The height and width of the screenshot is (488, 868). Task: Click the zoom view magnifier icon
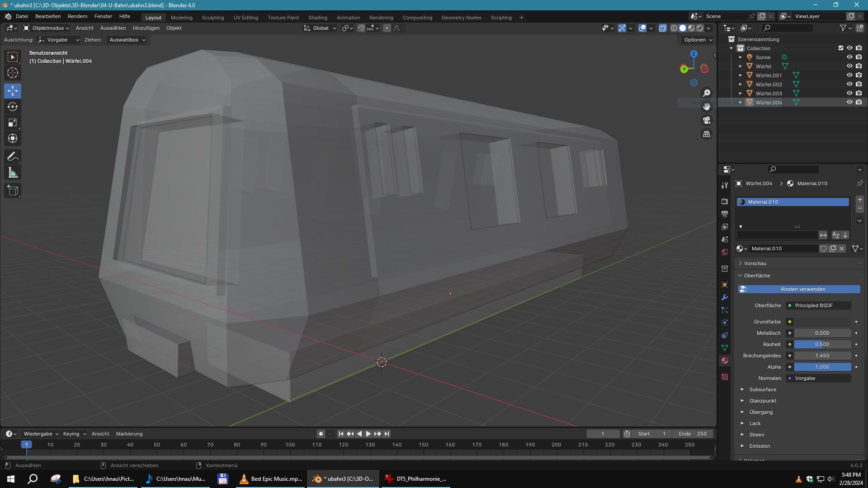point(706,93)
